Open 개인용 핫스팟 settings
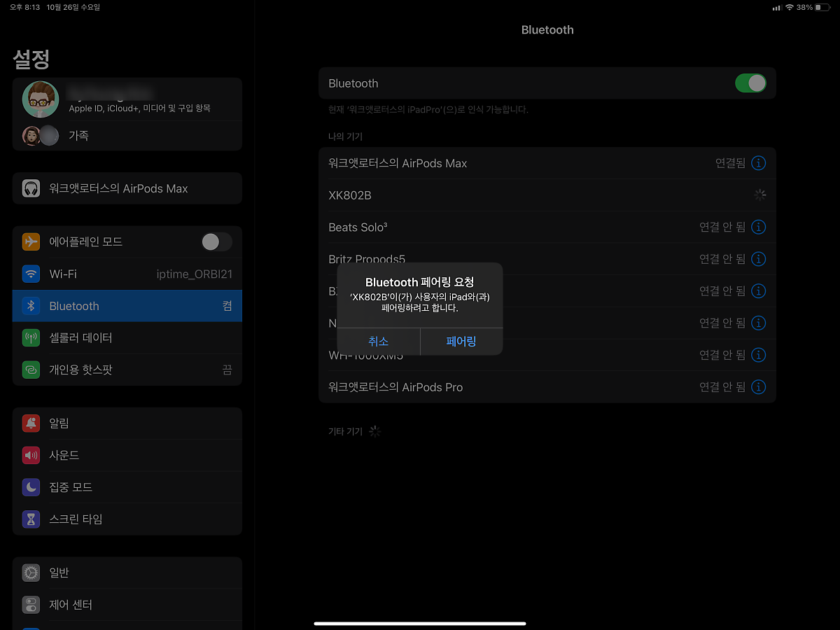The image size is (840, 630). (x=127, y=370)
